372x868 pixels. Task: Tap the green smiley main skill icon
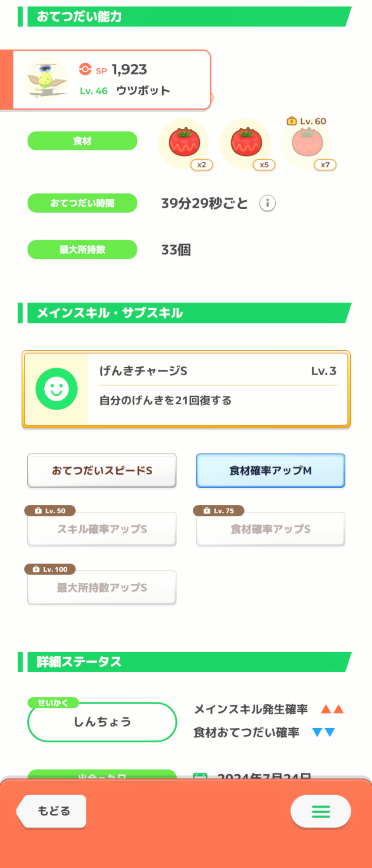tap(56, 389)
